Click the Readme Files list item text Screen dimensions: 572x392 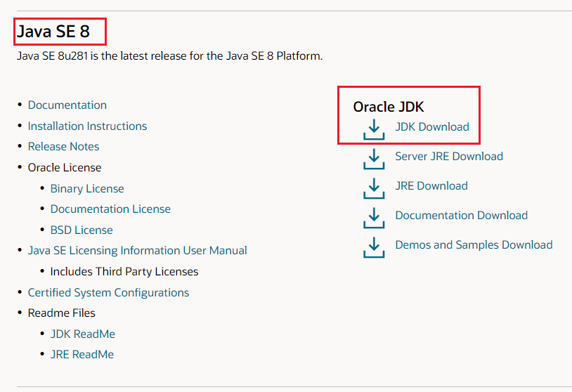pyautogui.click(x=62, y=313)
